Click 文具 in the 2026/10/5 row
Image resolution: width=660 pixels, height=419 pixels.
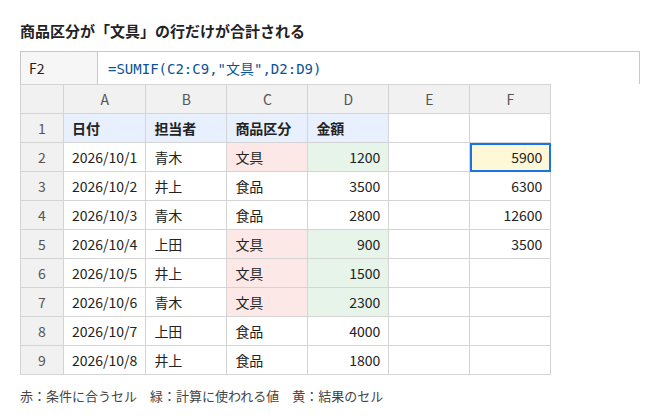(267, 274)
